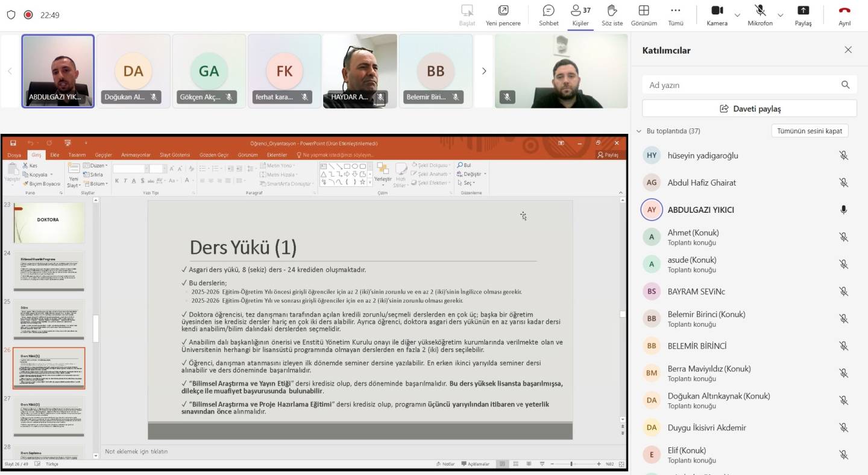Collapse the Bu toplantıda participant list
Viewport: 868px width, 475px height.
639,131
